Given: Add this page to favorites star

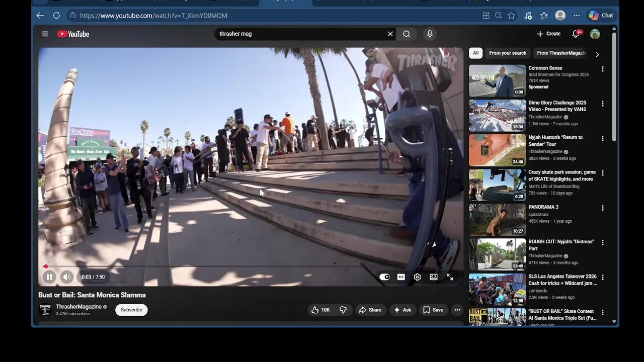Looking at the screenshot, I should (512, 16).
